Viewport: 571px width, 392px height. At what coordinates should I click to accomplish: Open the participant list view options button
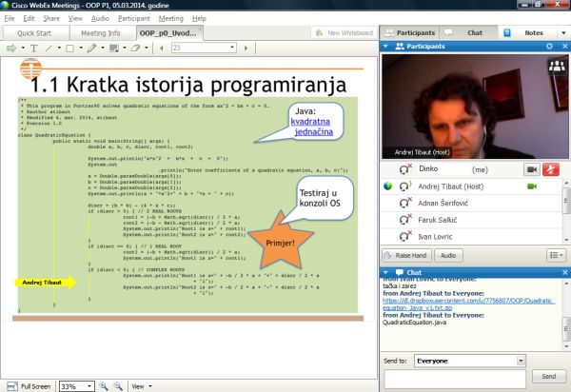(x=556, y=255)
